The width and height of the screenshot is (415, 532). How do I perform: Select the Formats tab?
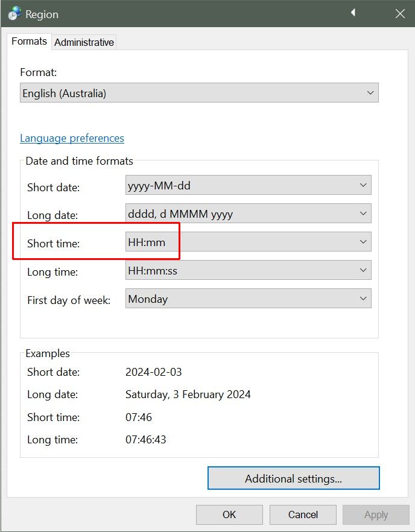tap(29, 42)
